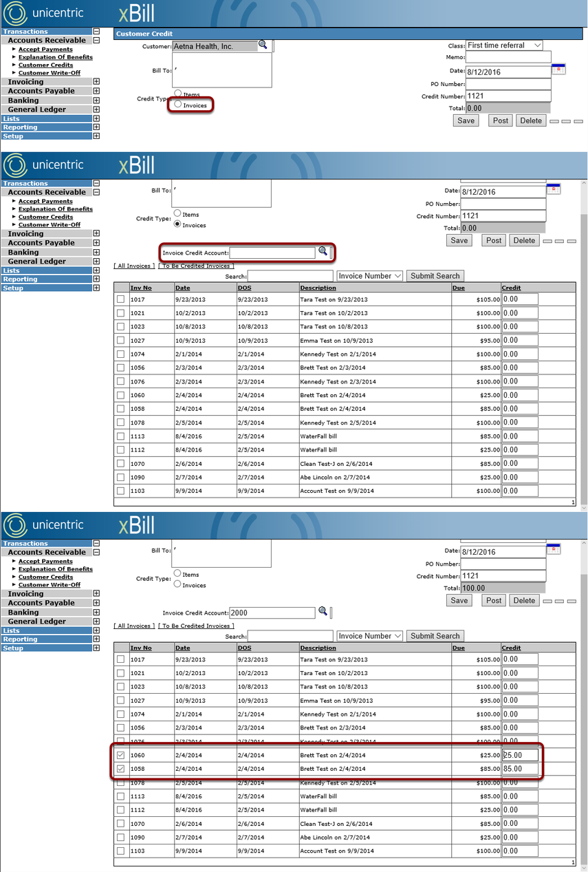588x872 pixels.
Task: Click the Total field showing 100.00
Action: click(503, 588)
